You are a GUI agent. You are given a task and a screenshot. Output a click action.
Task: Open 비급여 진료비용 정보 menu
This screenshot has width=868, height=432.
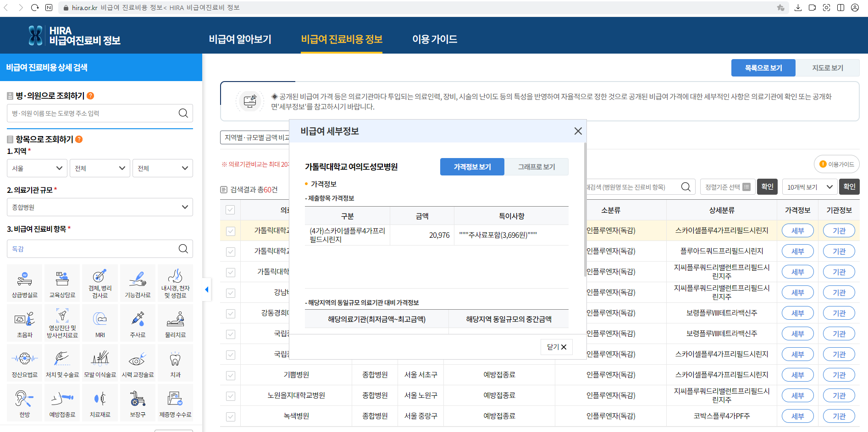[x=342, y=39]
